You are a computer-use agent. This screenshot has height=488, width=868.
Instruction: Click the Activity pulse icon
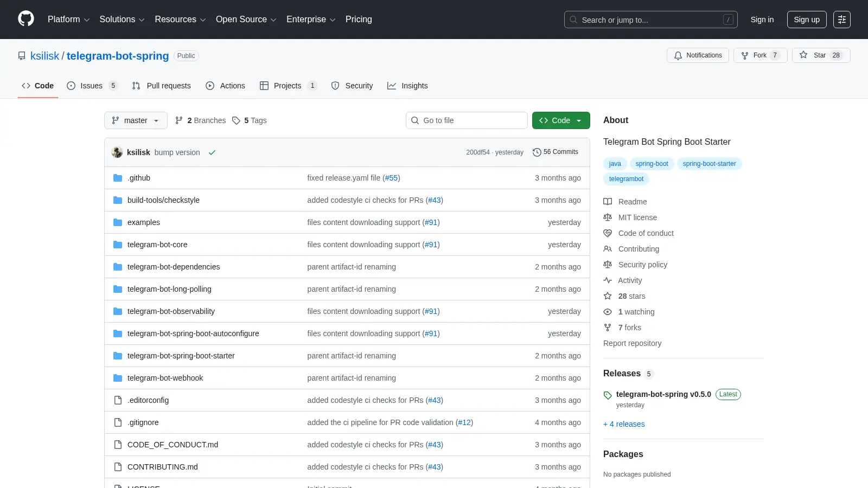click(x=608, y=280)
